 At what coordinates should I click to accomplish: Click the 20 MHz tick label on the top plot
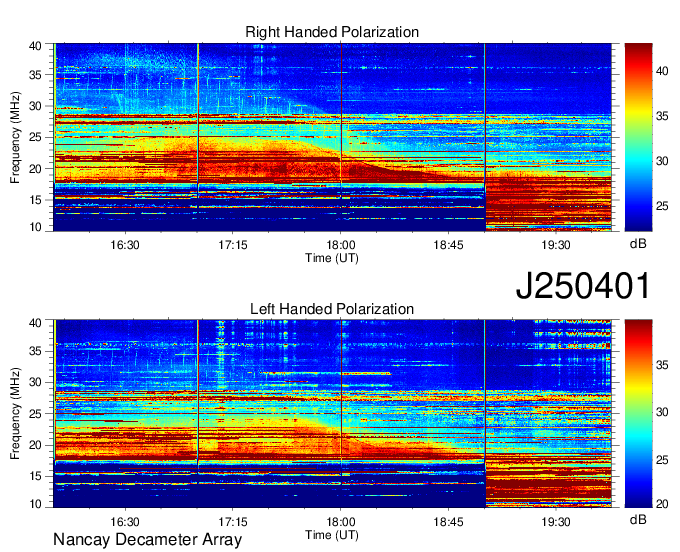click(x=35, y=169)
